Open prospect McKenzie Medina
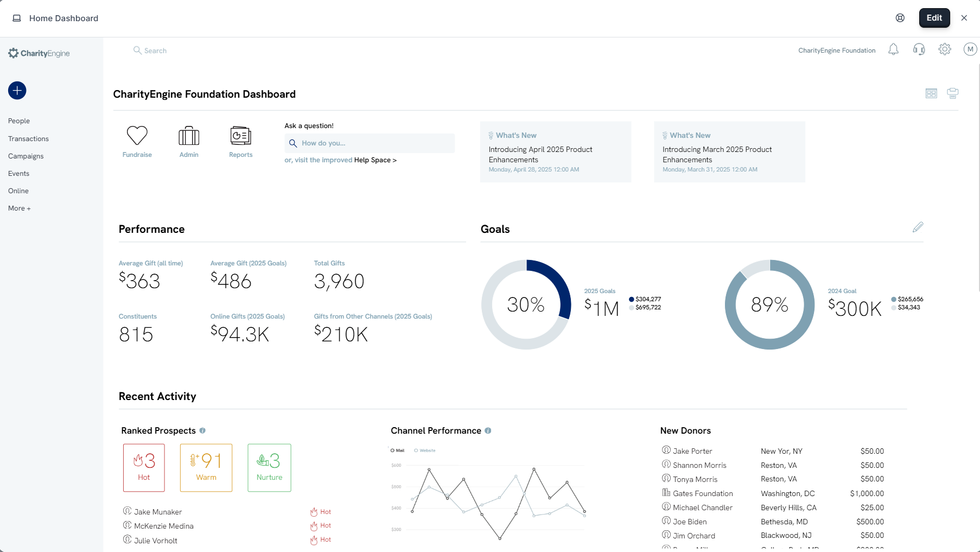Viewport: 980px width, 552px height. coord(164,526)
